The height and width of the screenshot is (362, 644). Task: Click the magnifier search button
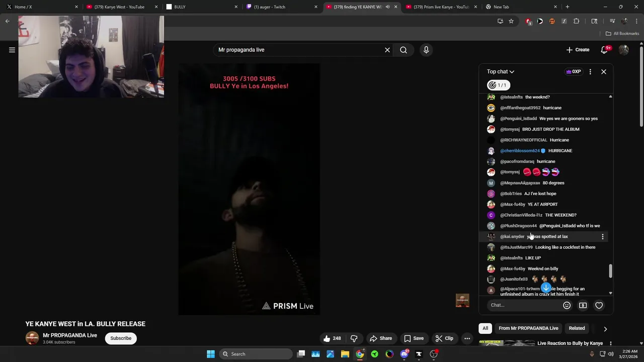[x=404, y=50]
